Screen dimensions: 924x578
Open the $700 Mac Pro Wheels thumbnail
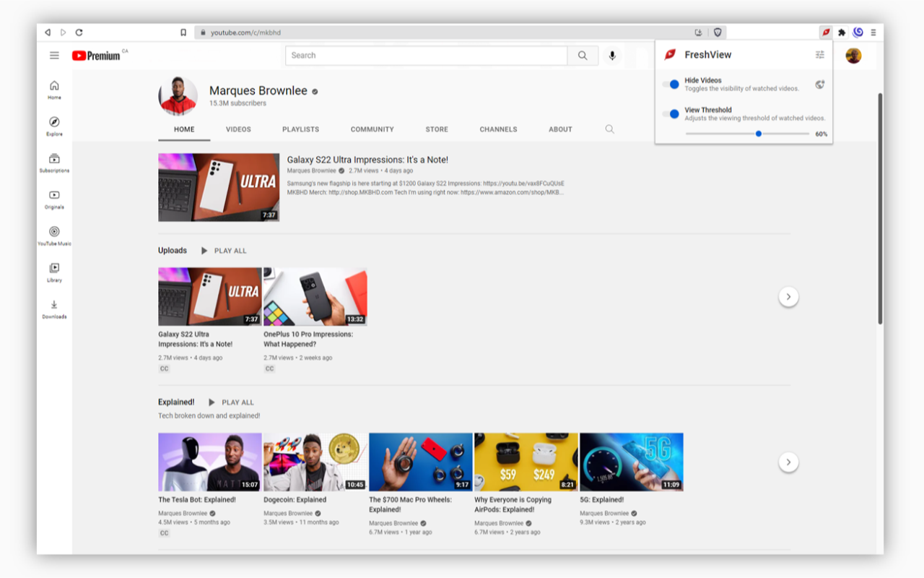421,462
